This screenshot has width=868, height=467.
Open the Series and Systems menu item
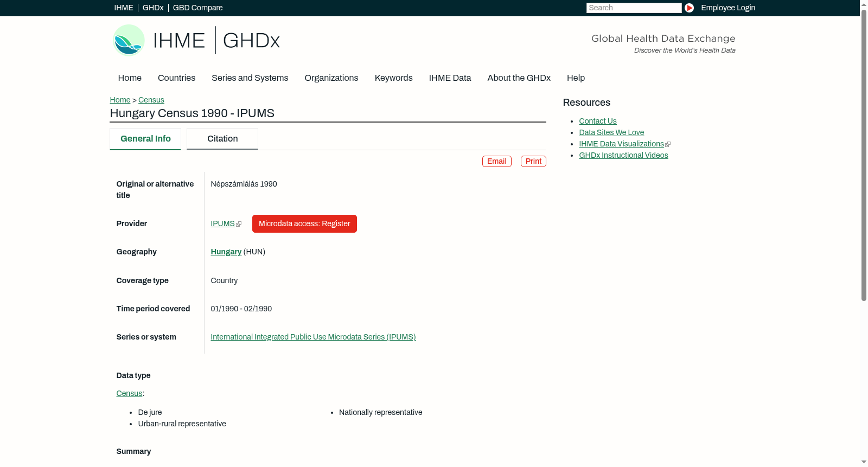250,78
